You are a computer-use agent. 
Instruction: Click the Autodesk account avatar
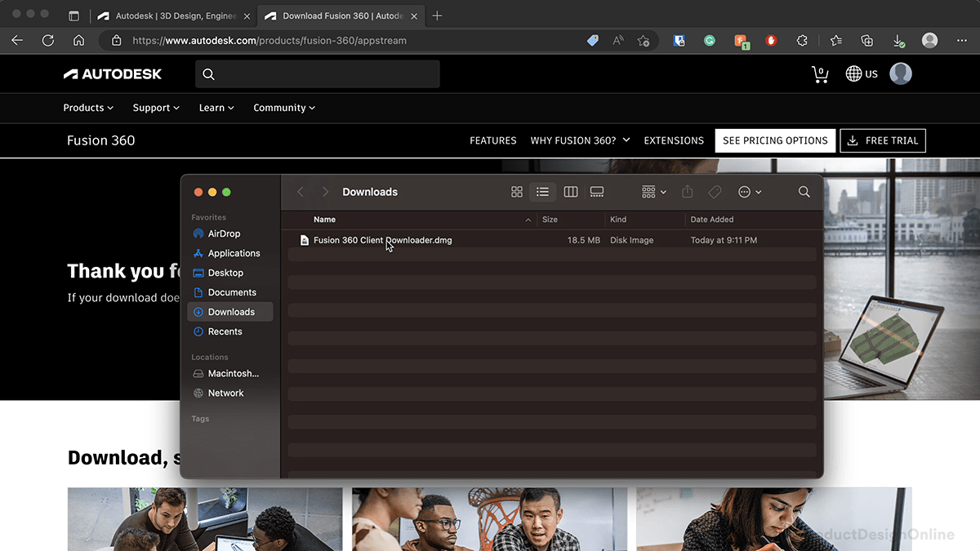901,73
